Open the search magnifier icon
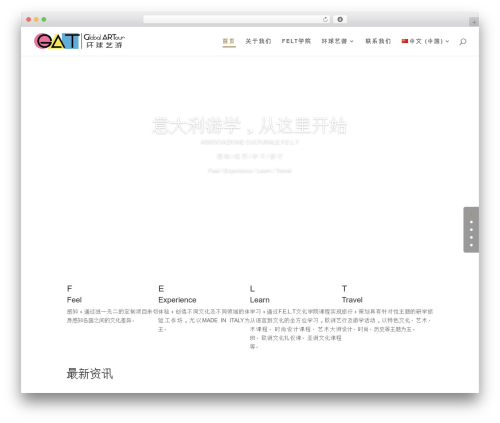 tap(463, 41)
